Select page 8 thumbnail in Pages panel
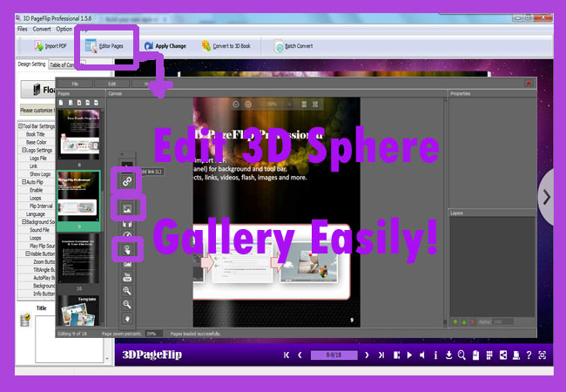Screen dimensions: 566x392 click(78, 134)
